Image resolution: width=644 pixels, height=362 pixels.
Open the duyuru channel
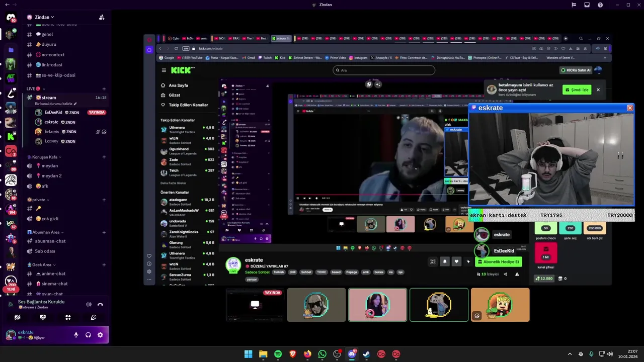(x=66, y=44)
